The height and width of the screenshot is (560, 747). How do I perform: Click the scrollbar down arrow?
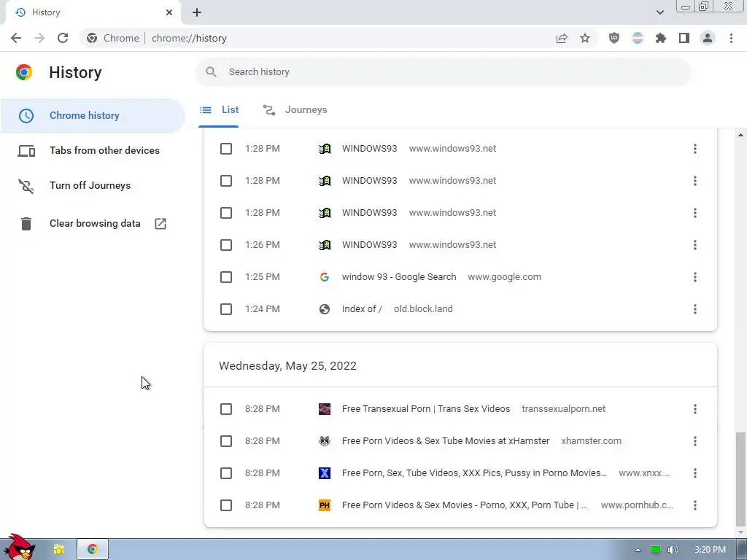pos(740,532)
